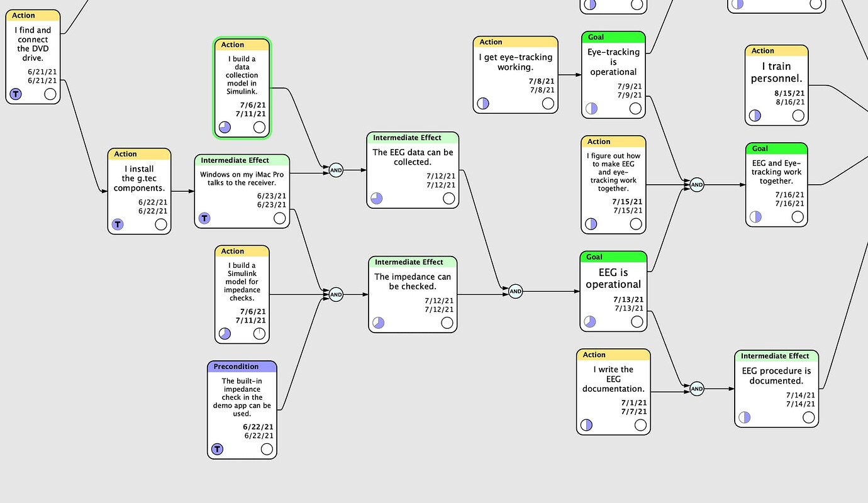The width and height of the screenshot is (868, 503).
Task: Click confidence pie on 'I train personnel' action
Action: 755,116
